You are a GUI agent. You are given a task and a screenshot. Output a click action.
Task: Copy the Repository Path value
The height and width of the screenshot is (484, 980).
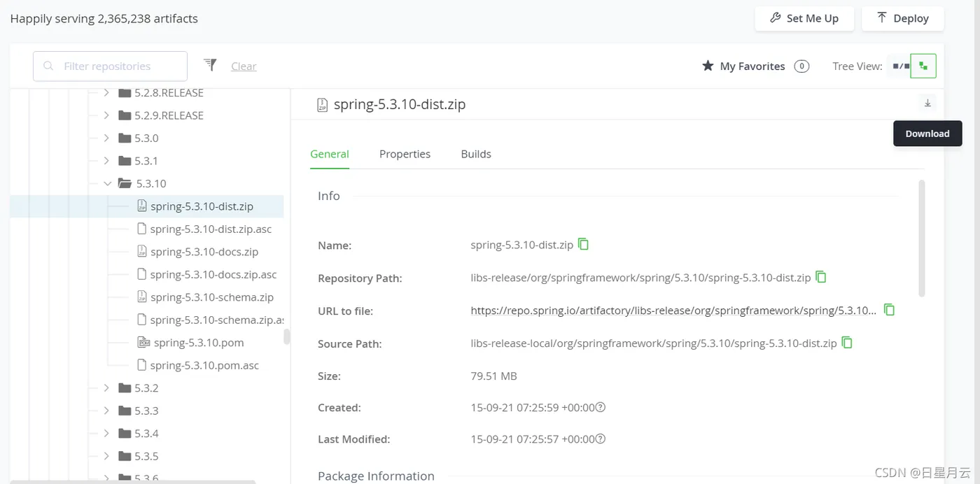click(x=821, y=277)
